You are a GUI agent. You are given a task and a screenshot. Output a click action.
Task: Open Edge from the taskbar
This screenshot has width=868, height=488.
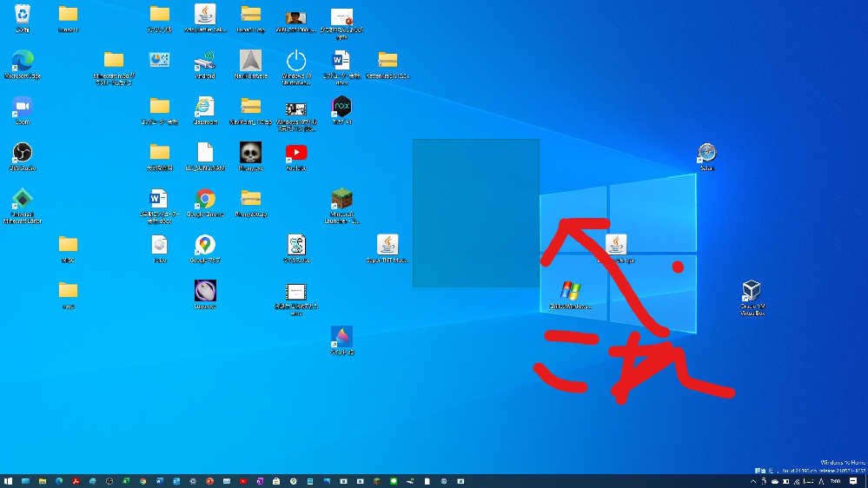click(x=59, y=481)
